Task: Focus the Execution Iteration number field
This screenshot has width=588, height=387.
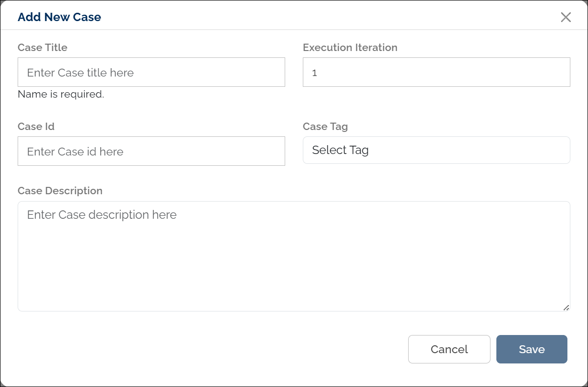Action: (436, 73)
